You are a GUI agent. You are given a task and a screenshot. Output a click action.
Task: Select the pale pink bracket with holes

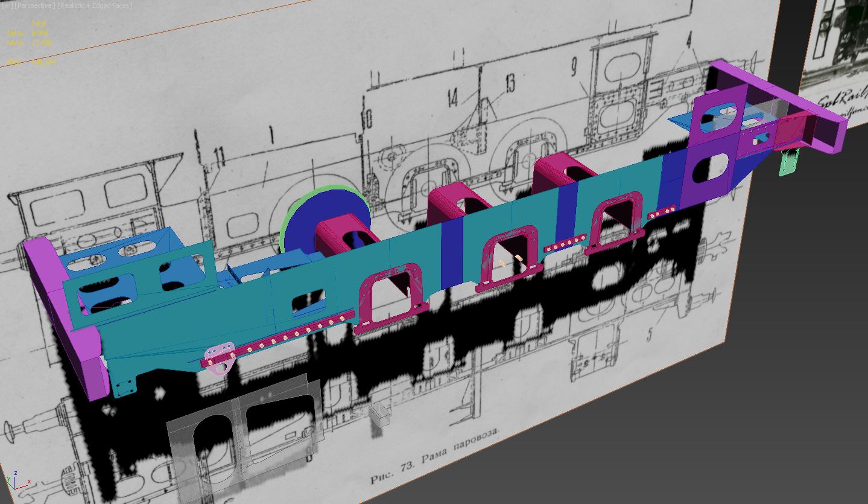pyautogui.click(x=219, y=359)
